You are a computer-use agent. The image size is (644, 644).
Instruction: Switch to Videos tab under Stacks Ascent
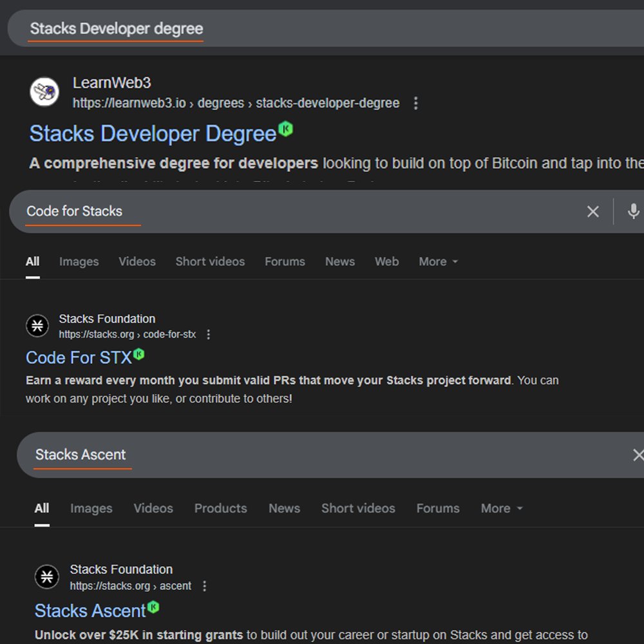[x=153, y=509]
